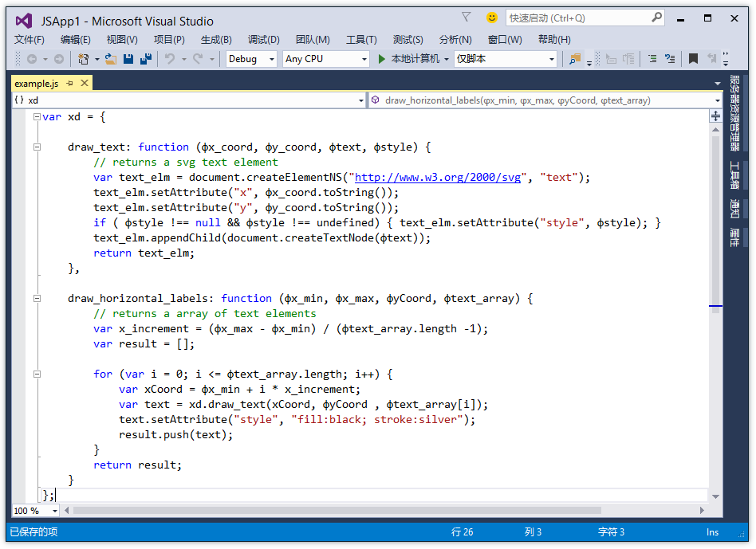The image size is (756, 549).
Task: Click the 本地计算机 start button
Action: click(408, 59)
